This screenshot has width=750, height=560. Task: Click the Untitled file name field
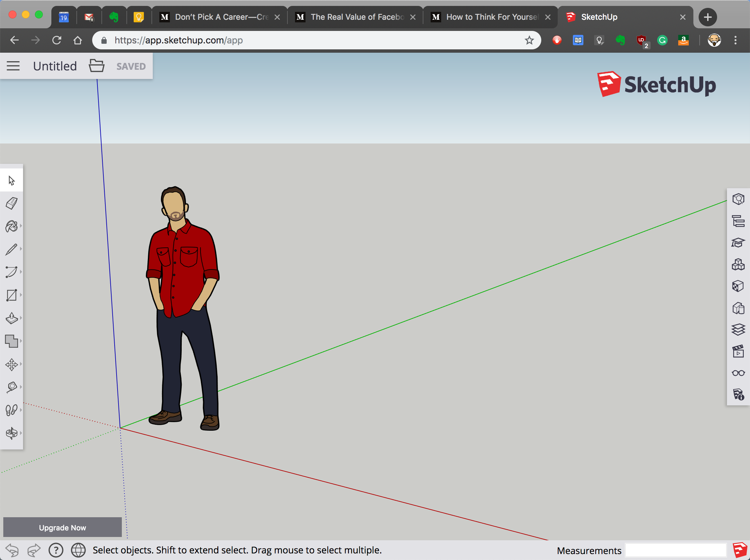(55, 66)
